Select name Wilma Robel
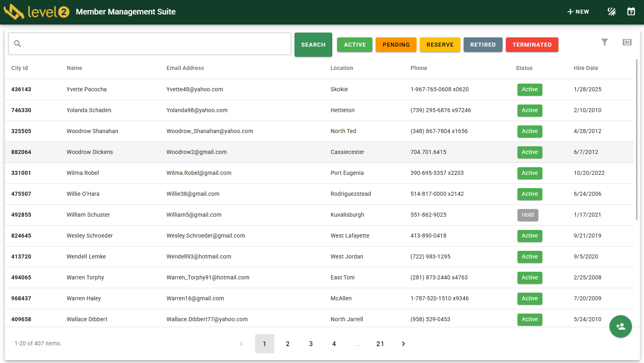Image resolution: width=644 pixels, height=363 pixels. [83, 173]
